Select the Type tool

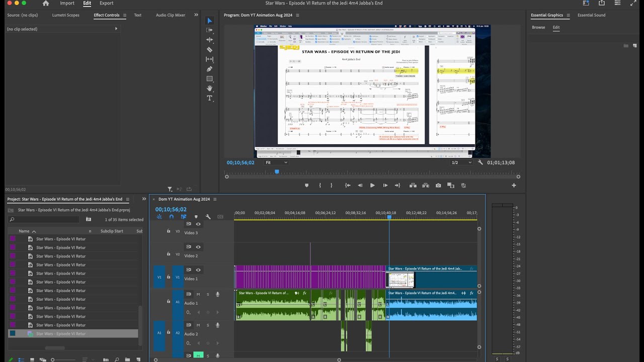click(x=210, y=98)
